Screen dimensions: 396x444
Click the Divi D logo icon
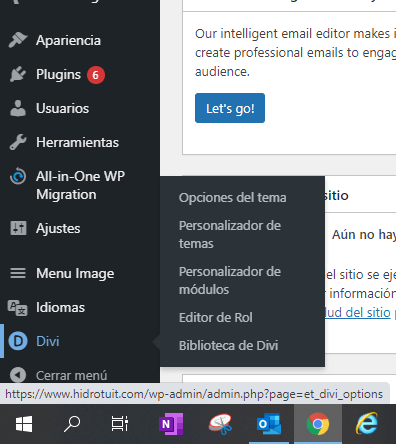tap(18, 341)
